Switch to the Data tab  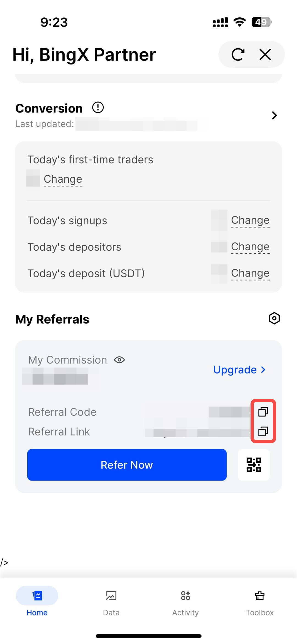pos(111,601)
